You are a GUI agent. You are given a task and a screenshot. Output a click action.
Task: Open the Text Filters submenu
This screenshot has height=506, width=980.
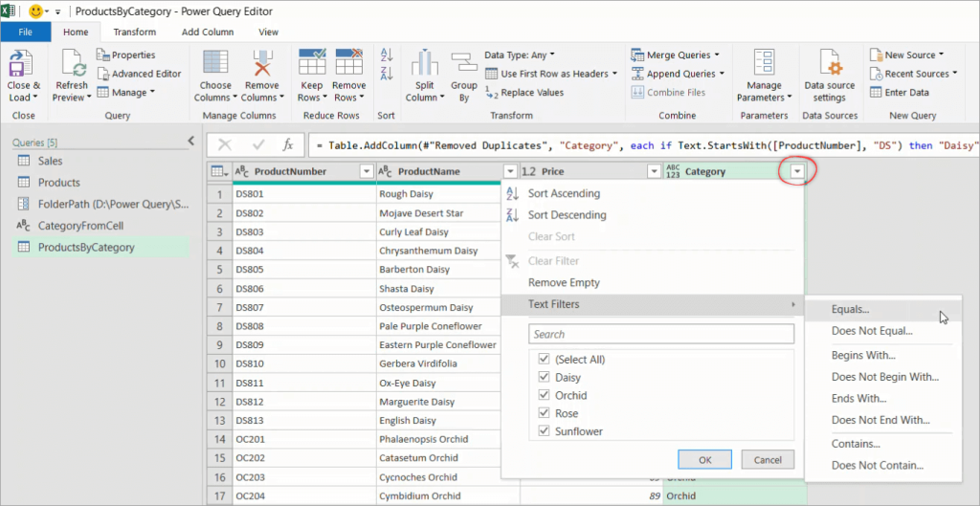tap(653, 304)
